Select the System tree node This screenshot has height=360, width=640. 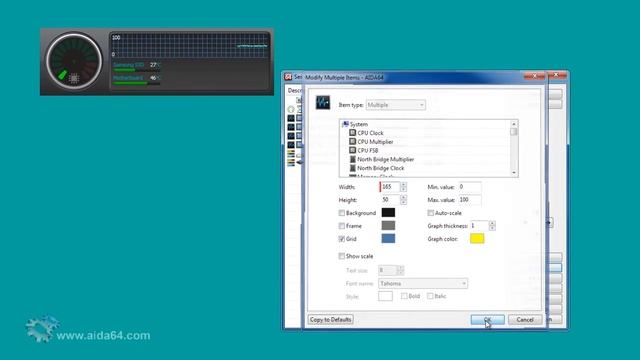[359, 124]
